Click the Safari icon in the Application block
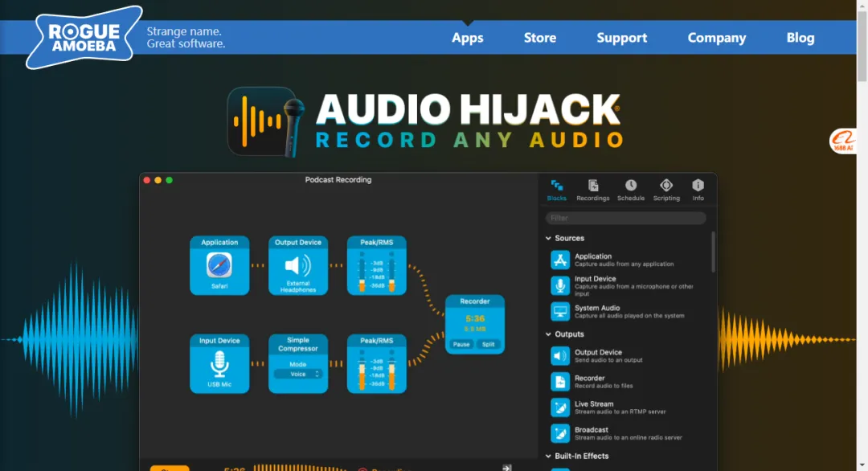This screenshot has height=471, width=868. click(x=219, y=265)
